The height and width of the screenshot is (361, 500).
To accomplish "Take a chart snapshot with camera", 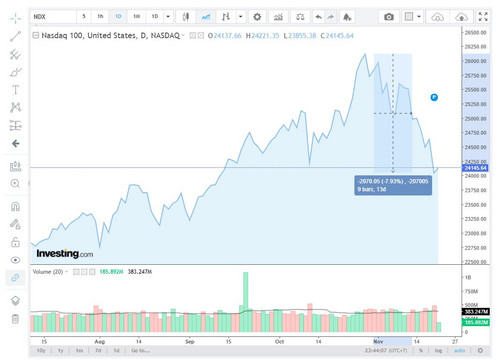I will pos(389,17).
